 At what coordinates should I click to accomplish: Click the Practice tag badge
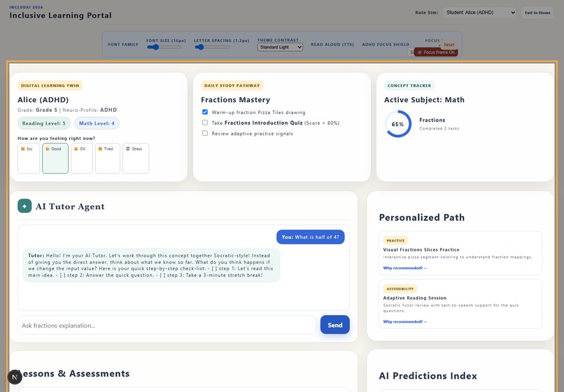[395, 241]
